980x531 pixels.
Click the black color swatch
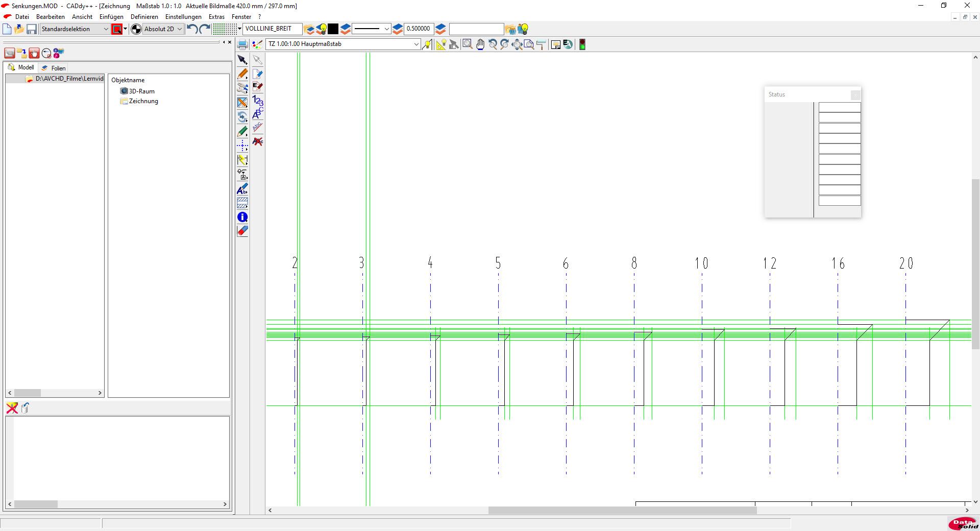point(333,29)
